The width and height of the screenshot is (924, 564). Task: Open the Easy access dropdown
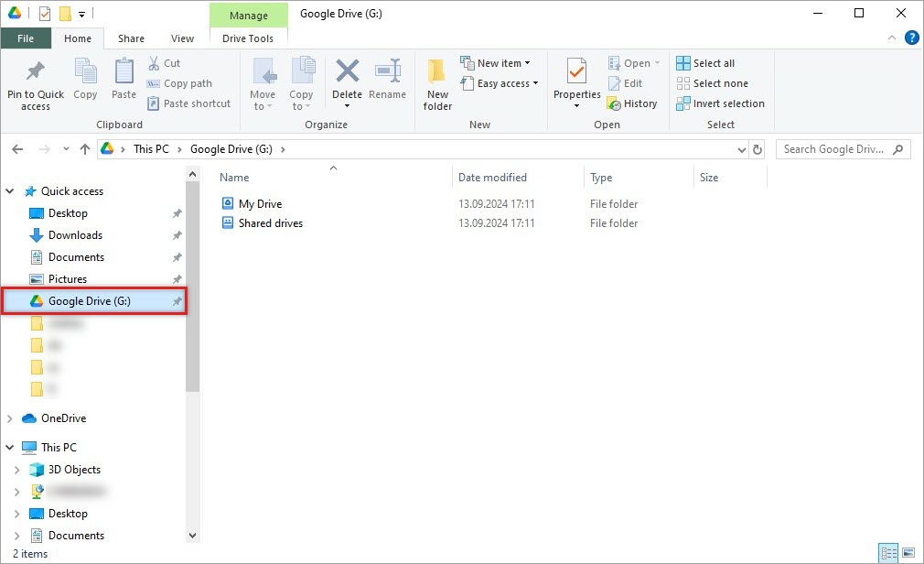[x=536, y=83]
